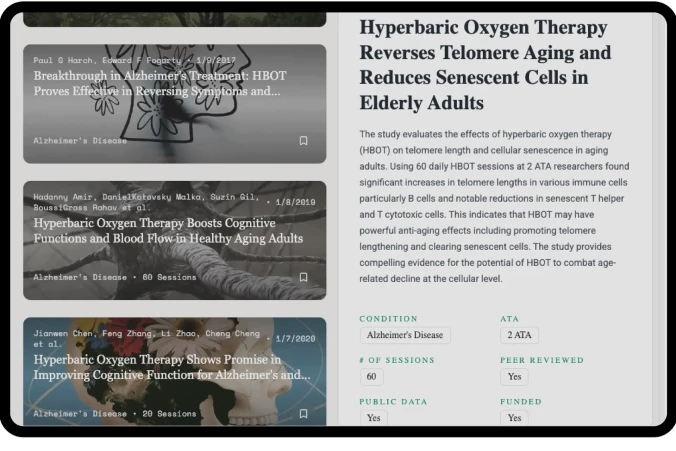The width and height of the screenshot is (676, 451).
Task: Click the Condition Alzheimer's Disease chip
Action: (x=405, y=336)
